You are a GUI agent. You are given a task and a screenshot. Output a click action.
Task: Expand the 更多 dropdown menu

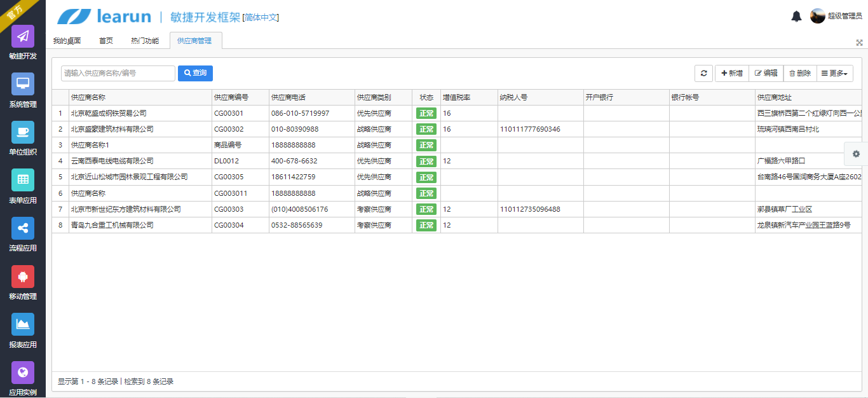point(834,74)
